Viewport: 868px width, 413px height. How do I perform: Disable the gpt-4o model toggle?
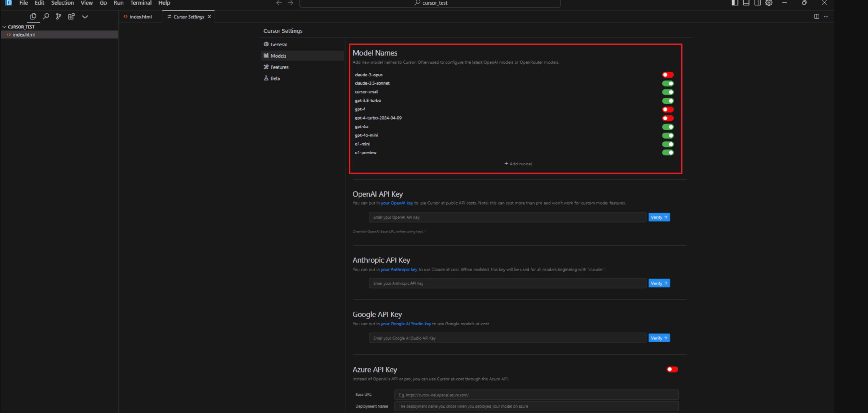pyautogui.click(x=668, y=127)
